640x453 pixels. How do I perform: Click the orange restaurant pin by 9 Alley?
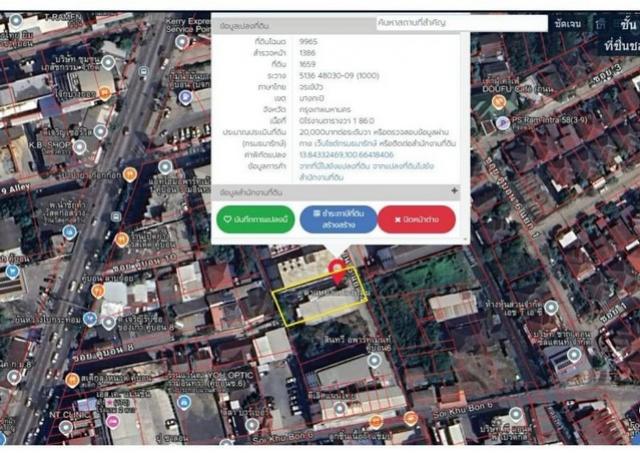tap(130, 175)
